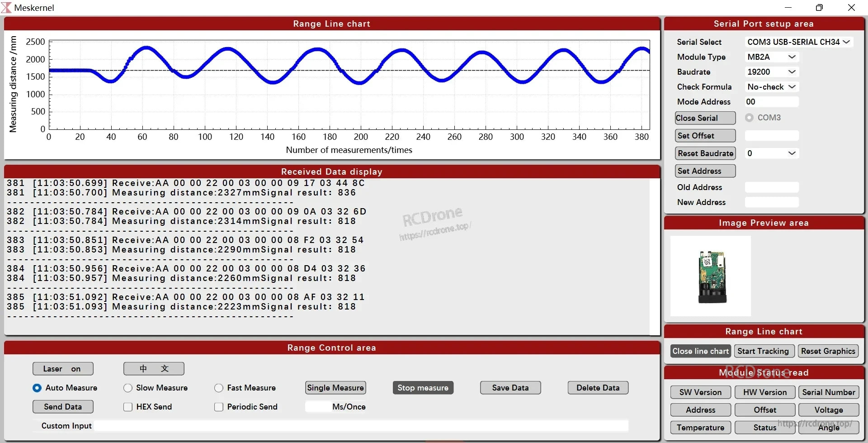Enable Periodic Send
The width and height of the screenshot is (868, 443).
[219, 406]
